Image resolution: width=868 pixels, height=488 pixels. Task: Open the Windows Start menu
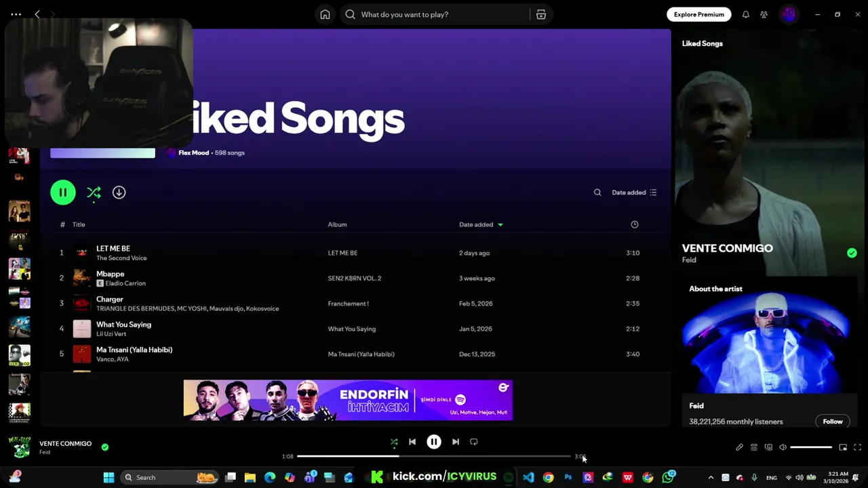108,477
